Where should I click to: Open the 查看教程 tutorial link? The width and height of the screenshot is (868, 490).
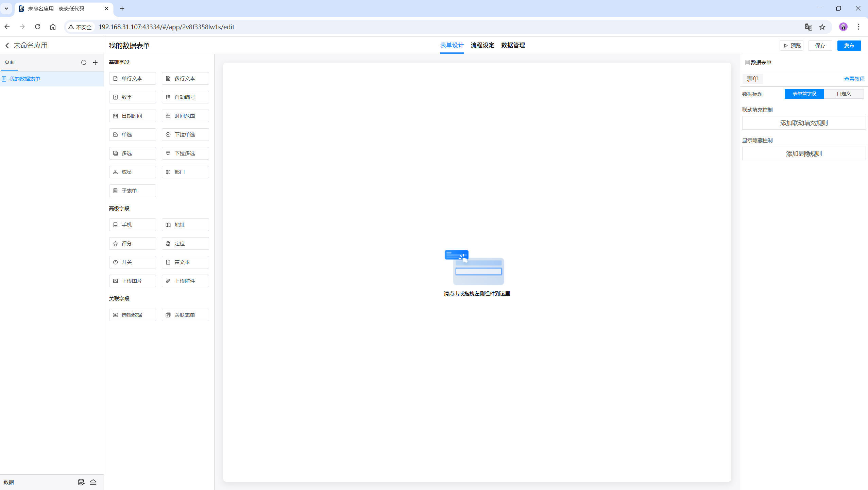[854, 79]
